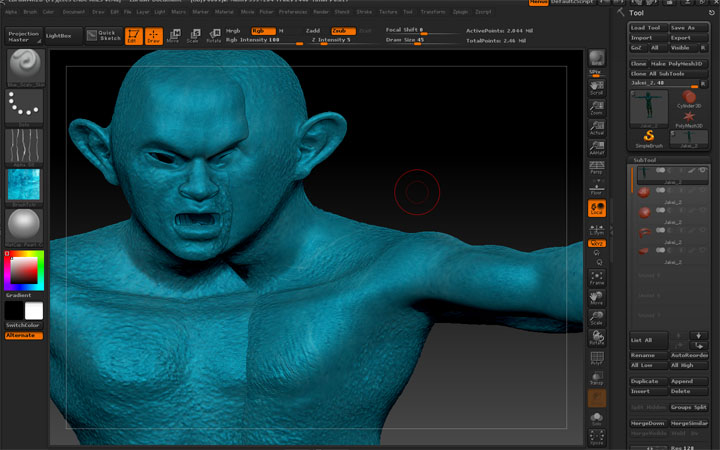Select the Cylinder3D tool icon
720x450 pixels.
689,98
